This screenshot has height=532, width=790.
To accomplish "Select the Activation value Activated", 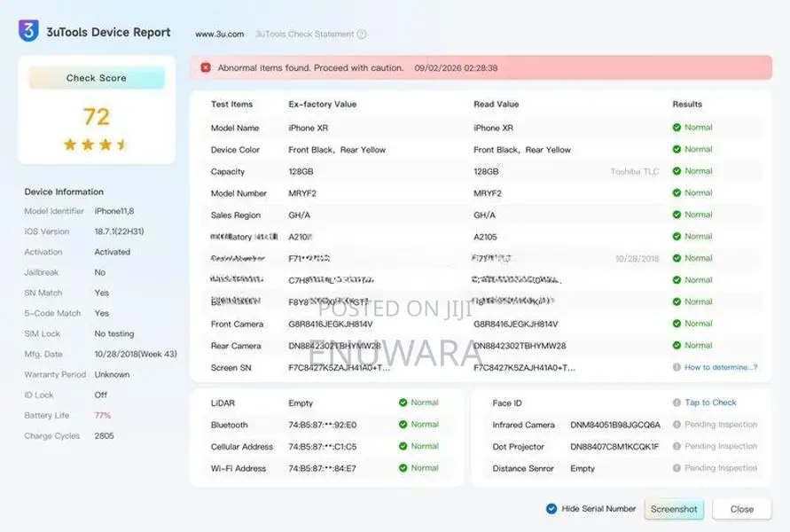I will pyautogui.click(x=113, y=252).
